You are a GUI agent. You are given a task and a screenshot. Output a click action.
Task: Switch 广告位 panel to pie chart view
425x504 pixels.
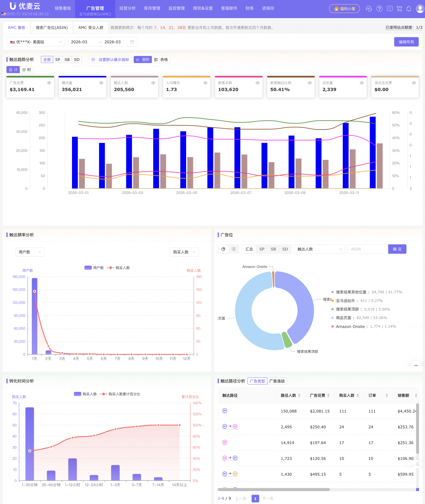coord(224,249)
